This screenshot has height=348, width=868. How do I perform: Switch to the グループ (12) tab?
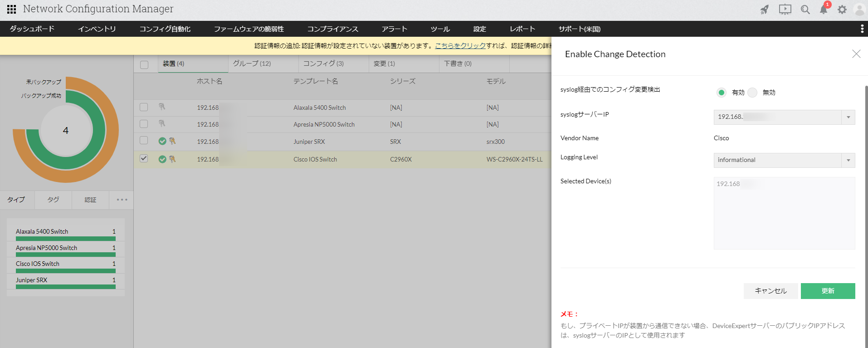[x=252, y=64]
